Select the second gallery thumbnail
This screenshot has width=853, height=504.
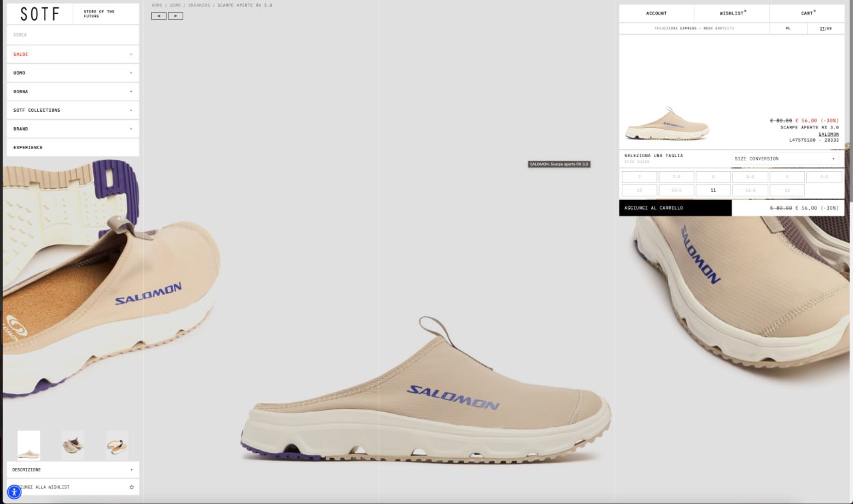click(x=73, y=445)
